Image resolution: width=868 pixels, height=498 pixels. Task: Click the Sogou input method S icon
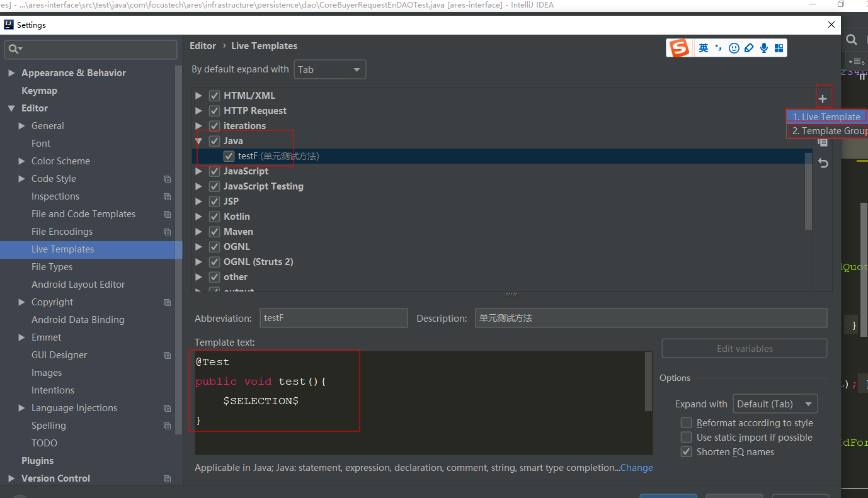coord(679,48)
